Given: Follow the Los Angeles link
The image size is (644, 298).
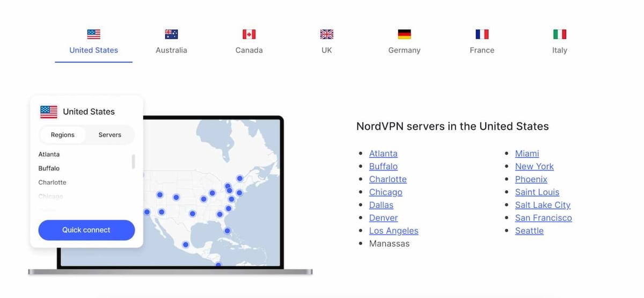Looking at the screenshot, I should pyautogui.click(x=394, y=231).
